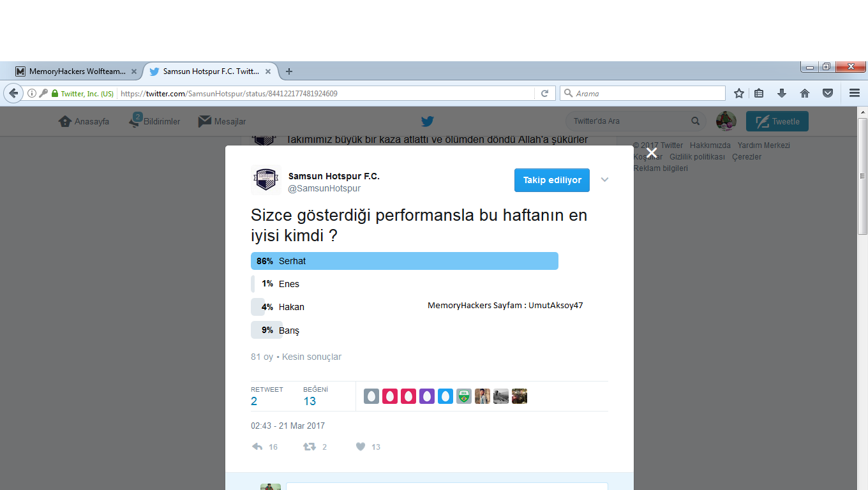The width and height of the screenshot is (868, 490).
Task: Close the MemoryHackers Wolfteam tab
Action: (134, 71)
